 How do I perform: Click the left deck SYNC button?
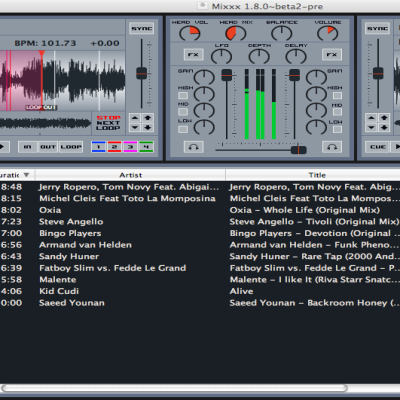142,29
